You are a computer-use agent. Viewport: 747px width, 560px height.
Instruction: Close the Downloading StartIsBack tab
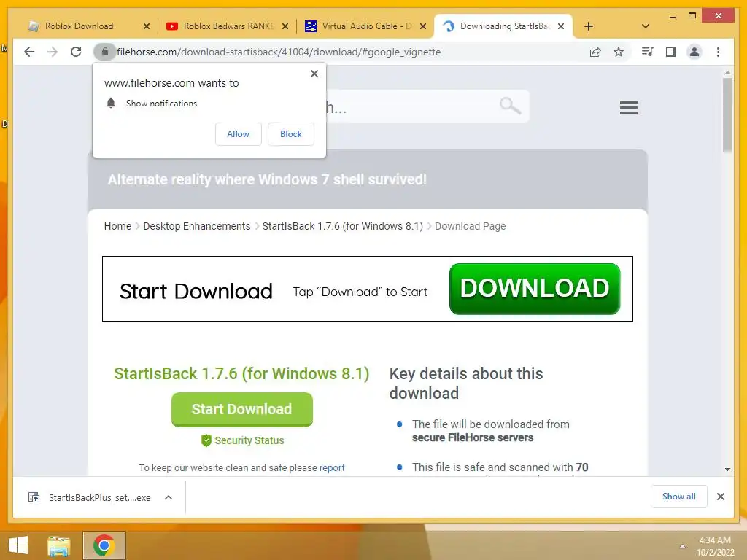pyautogui.click(x=561, y=26)
